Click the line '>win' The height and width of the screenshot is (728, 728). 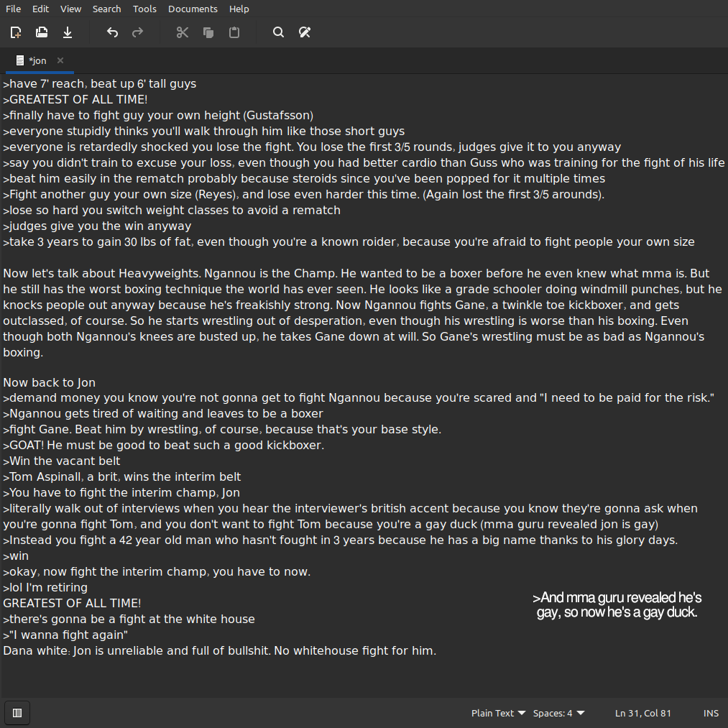(x=16, y=556)
